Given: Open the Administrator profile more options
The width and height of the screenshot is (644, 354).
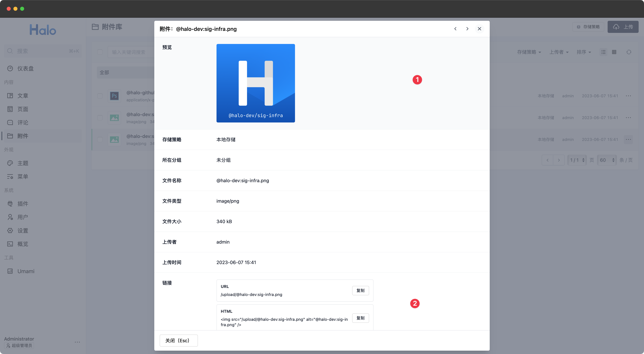Looking at the screenshot, I should pos(77,342).
